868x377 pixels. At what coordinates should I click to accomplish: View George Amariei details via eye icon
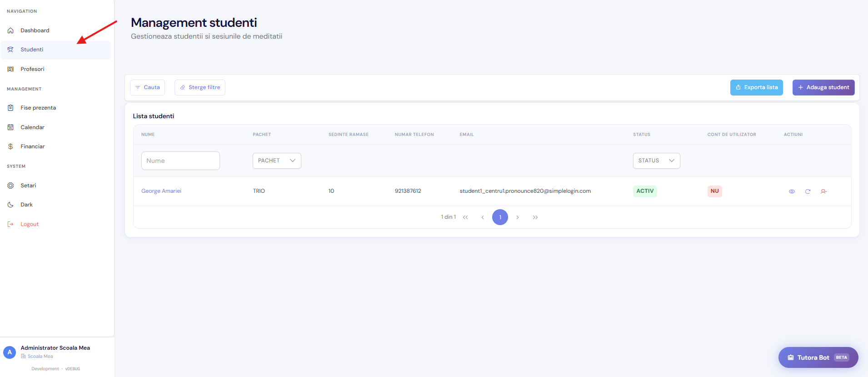pyautogui.click(x=792, y=191)
